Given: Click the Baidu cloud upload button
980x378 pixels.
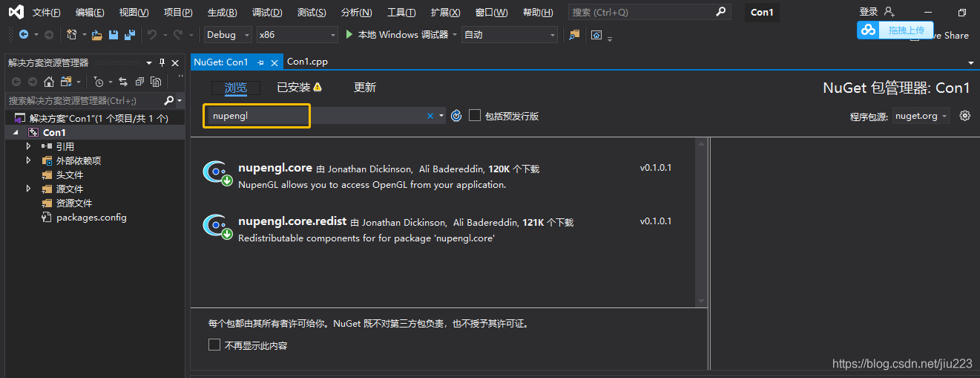Looking at the screenshot, I should click(895, 30).
